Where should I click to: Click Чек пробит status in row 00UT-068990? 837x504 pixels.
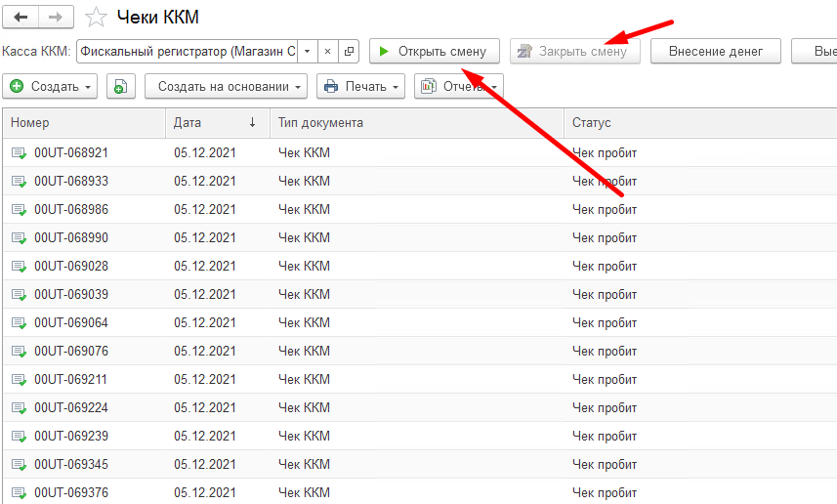coord(605,237)
